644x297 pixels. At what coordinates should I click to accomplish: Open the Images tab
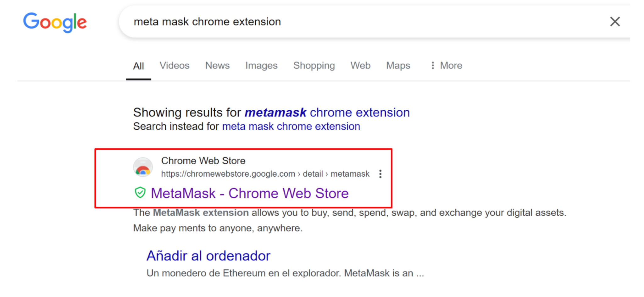(261, 65)
